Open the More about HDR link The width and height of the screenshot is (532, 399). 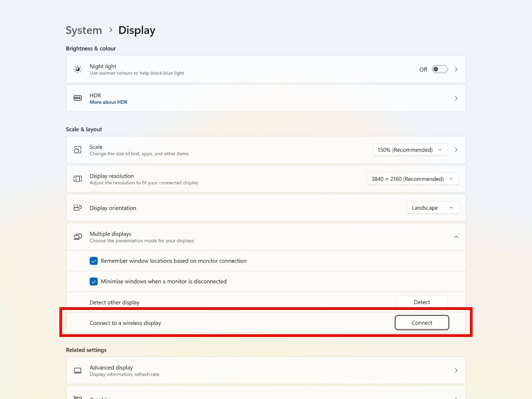coord(108,102)
